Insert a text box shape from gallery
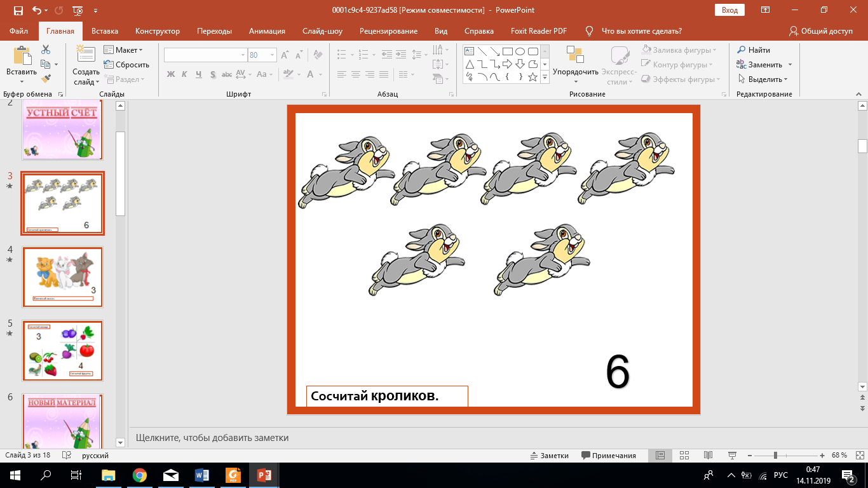 468,51
